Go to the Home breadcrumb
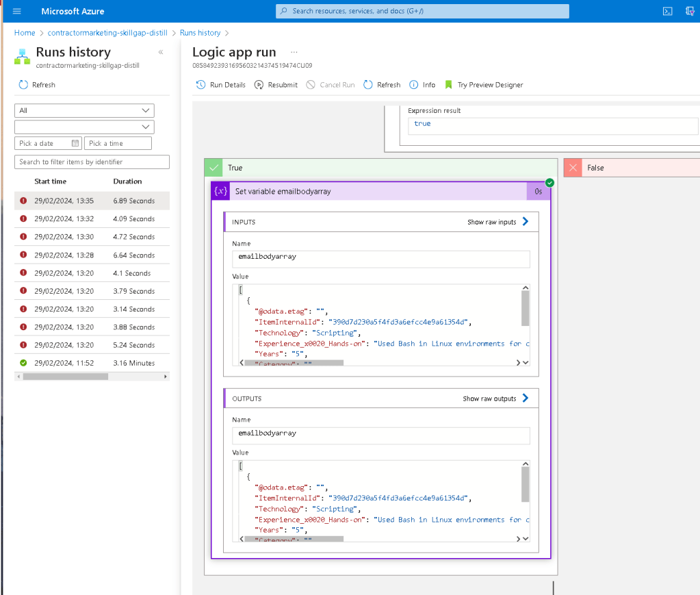Viewport: 700px width, 595px height. [x=25, y=33]
